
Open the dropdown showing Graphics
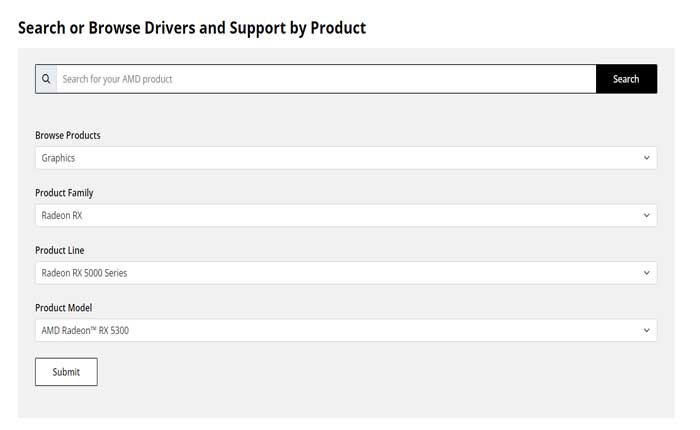click(340, 158)
